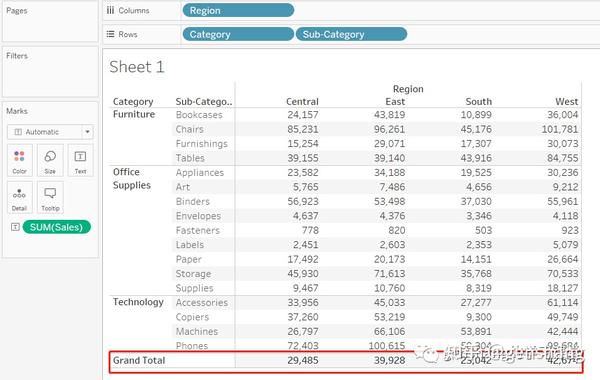Click the mark type dropdown arrow

(88, 132)
